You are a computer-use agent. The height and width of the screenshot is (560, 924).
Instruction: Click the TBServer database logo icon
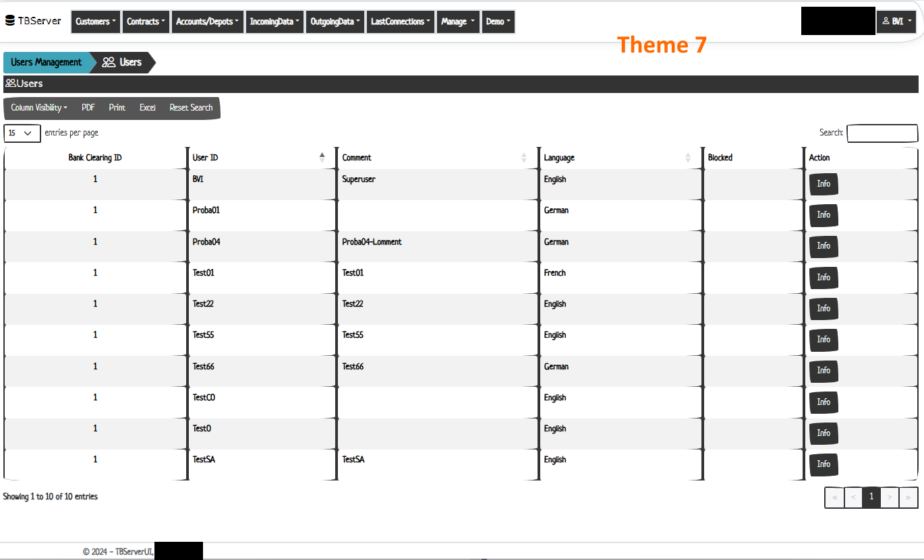[10, 21]
